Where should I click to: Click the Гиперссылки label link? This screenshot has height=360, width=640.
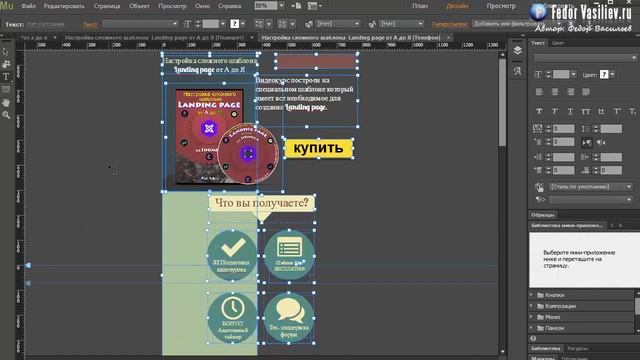tap(450, 24)
